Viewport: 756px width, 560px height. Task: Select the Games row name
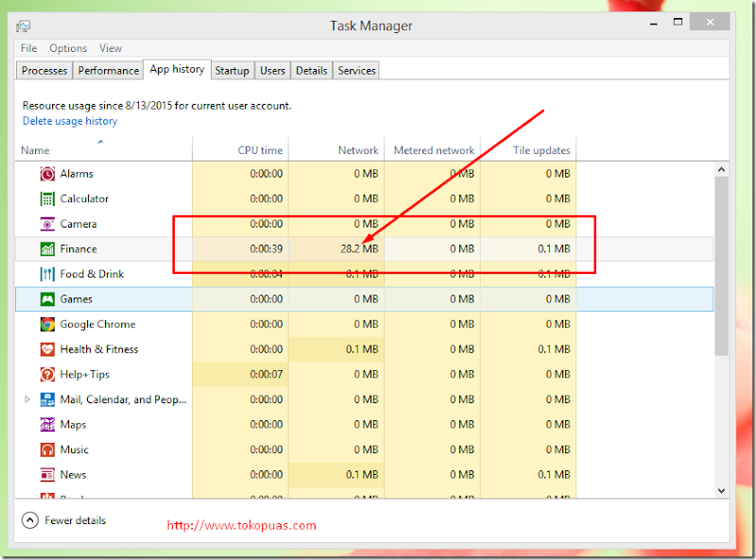pos(77,298)
